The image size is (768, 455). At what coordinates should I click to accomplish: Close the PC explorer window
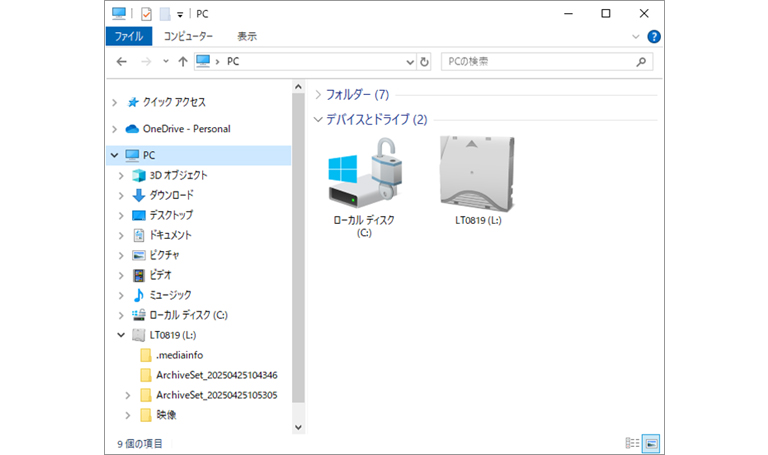(x=644, y=14)
